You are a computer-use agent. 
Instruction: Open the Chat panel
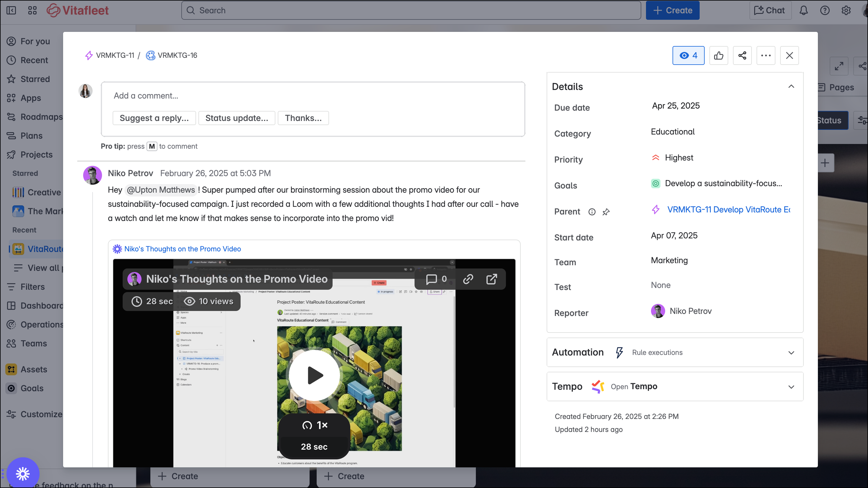coord(770,10)
